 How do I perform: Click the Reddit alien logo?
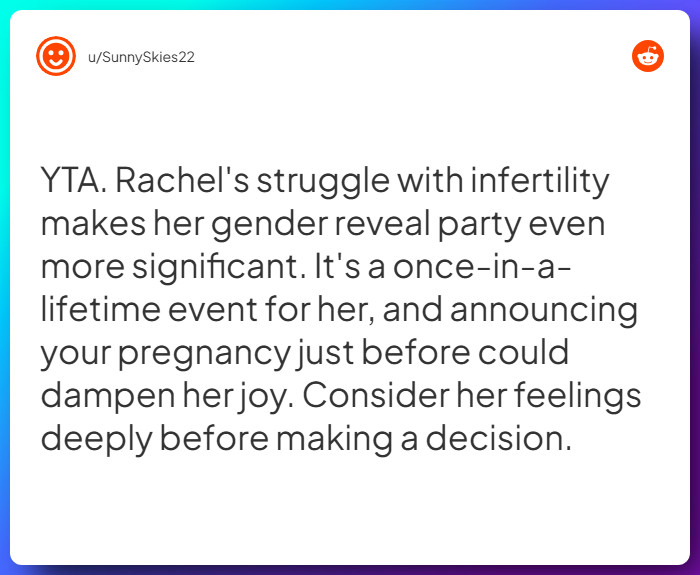648,57
